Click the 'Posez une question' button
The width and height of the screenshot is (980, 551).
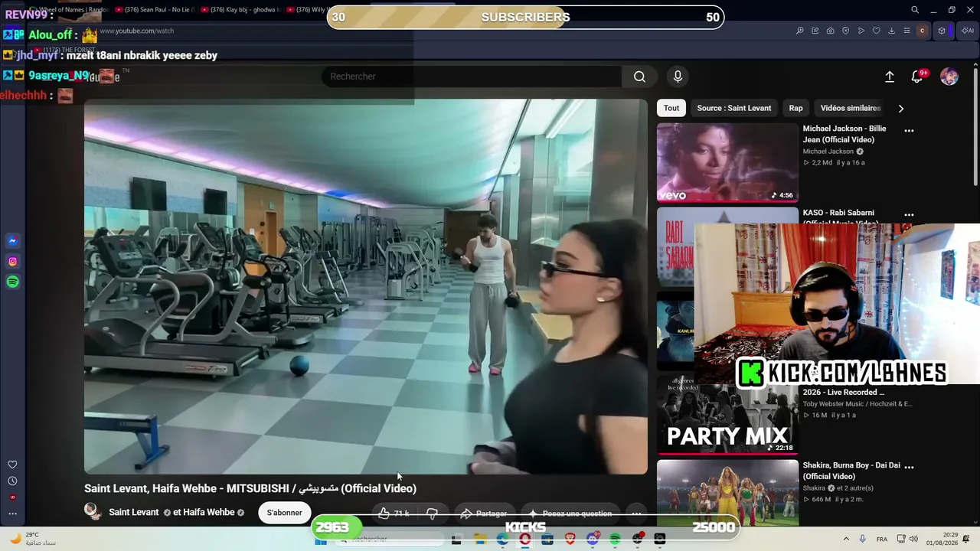(x=570, y=513)
